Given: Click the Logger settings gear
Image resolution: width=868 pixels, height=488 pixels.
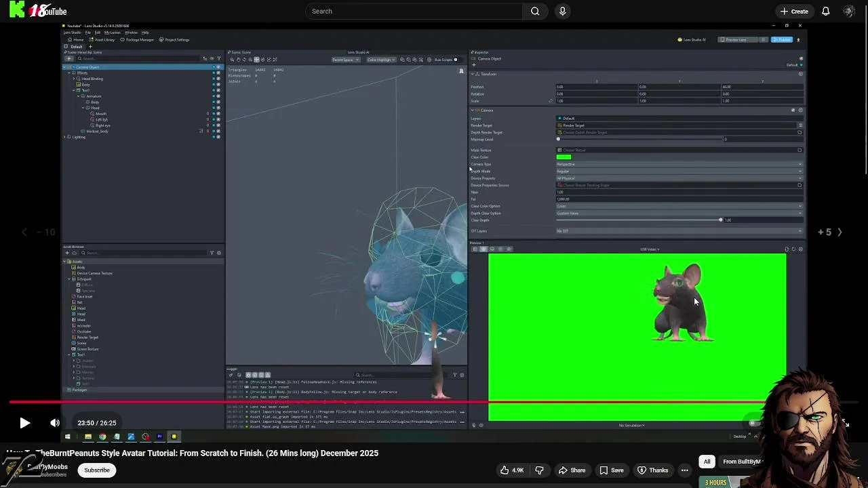Looking at the screenshot, I should coord(462,375).
